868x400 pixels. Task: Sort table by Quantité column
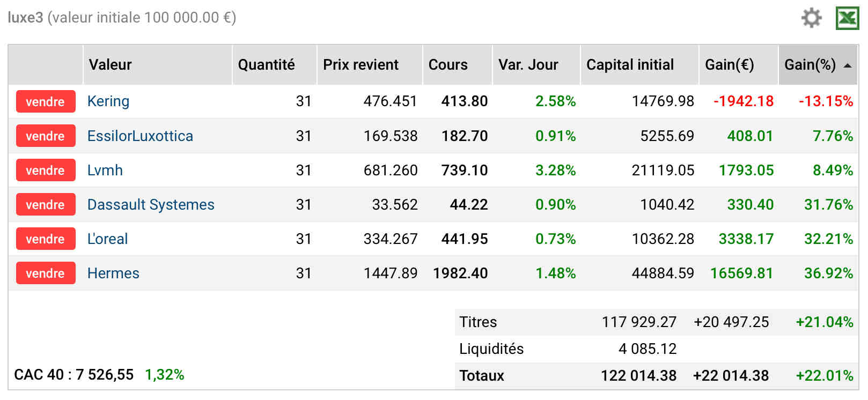pyautogui.click(x=275, y=65)
